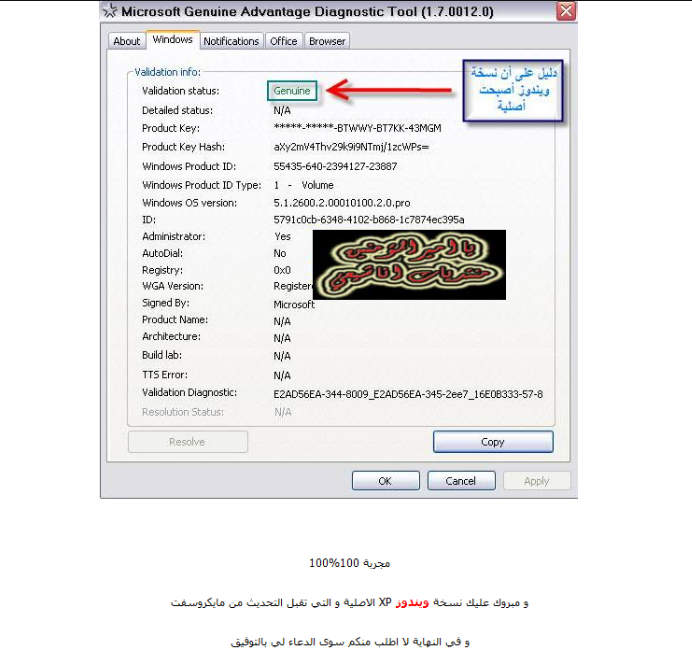Click the Cancel button
This screenshot has height=655, width=692.
pos(461,481)
